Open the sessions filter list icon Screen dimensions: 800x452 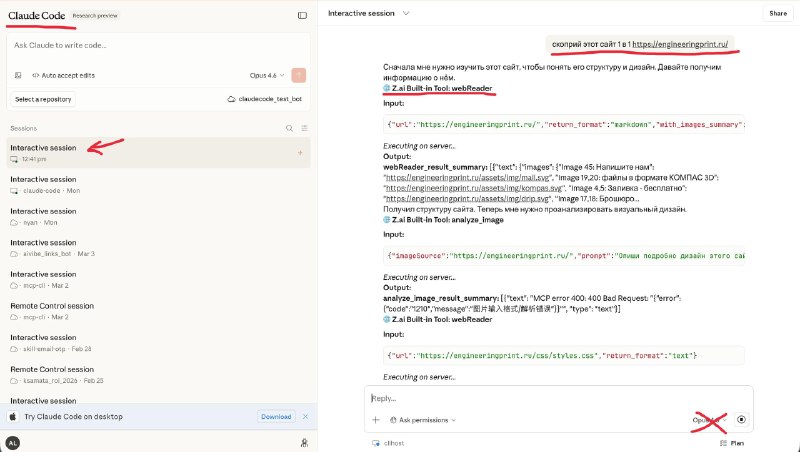click(303, 128)
